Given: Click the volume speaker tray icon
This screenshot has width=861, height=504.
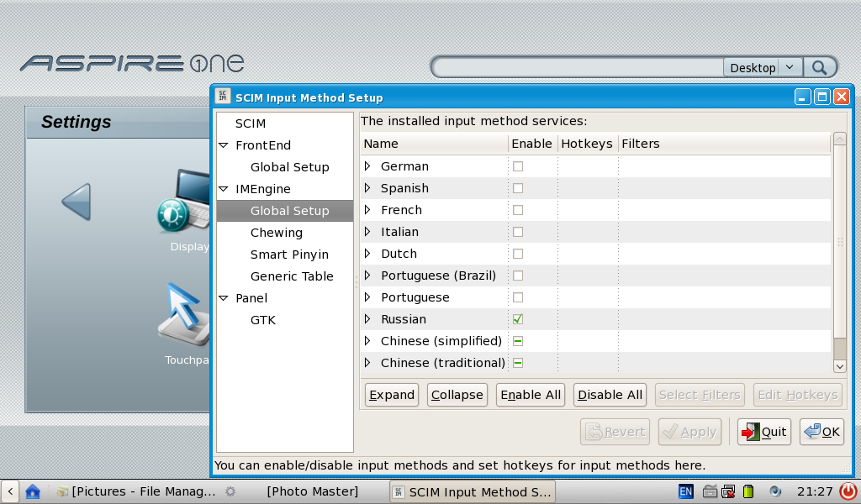Looking at the screenshot, I should click(774, 491).
